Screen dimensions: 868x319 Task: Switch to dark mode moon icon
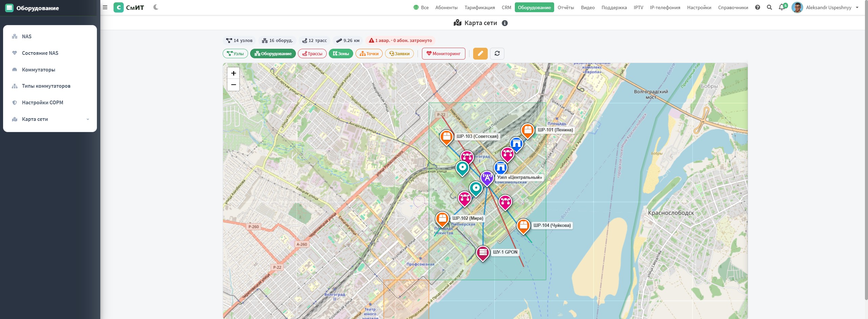coord(156,7)
